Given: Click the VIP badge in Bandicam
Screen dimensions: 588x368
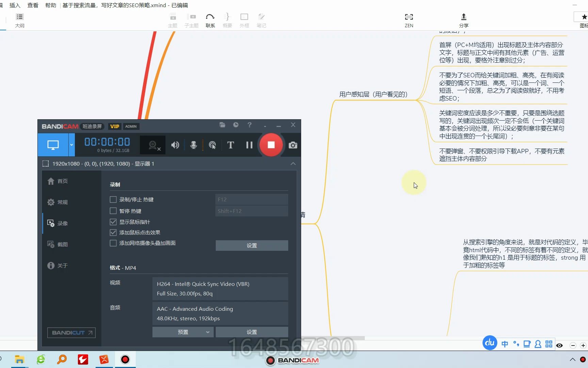Looking at the screenshot, I should 115,126.
